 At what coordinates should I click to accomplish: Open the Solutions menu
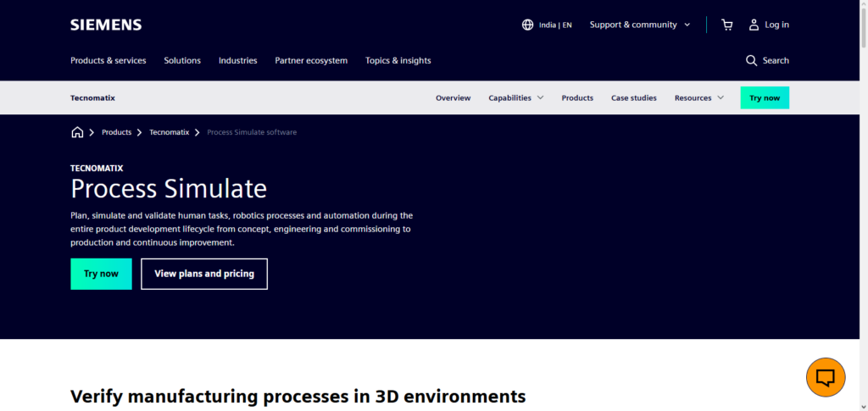pos(182,60)
